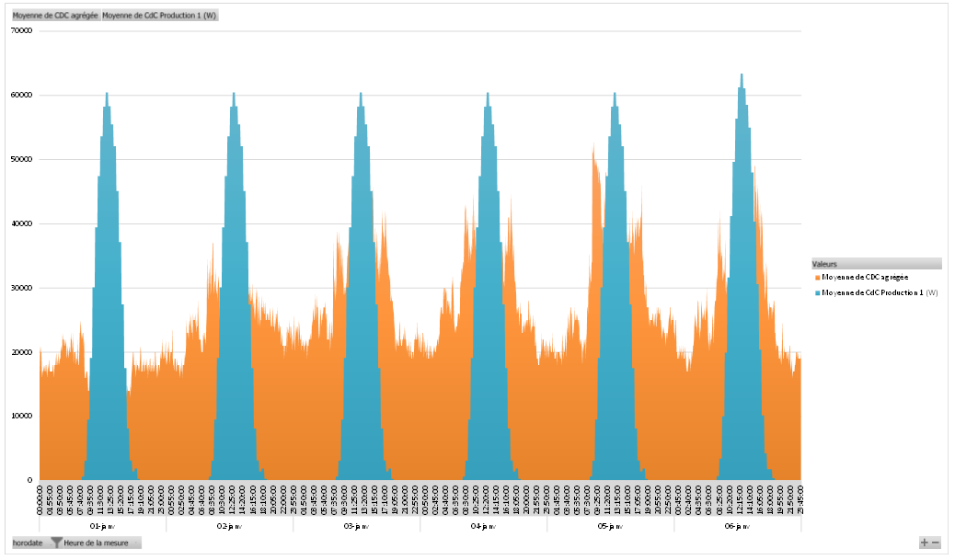The height and width of the screenshot is (560, 955).
Task: Click the 70000 value on the vertical axis
Action: click(22, 30)
